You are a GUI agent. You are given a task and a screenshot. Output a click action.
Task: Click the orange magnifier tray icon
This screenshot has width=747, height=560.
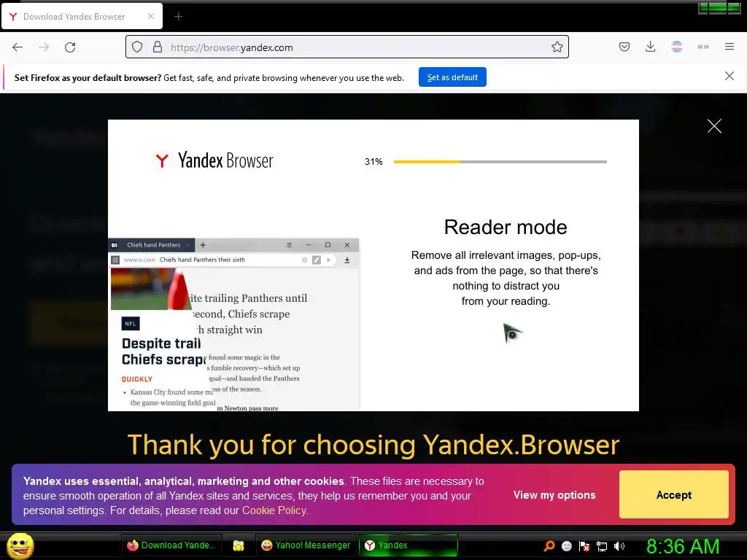tap(549, 545)
